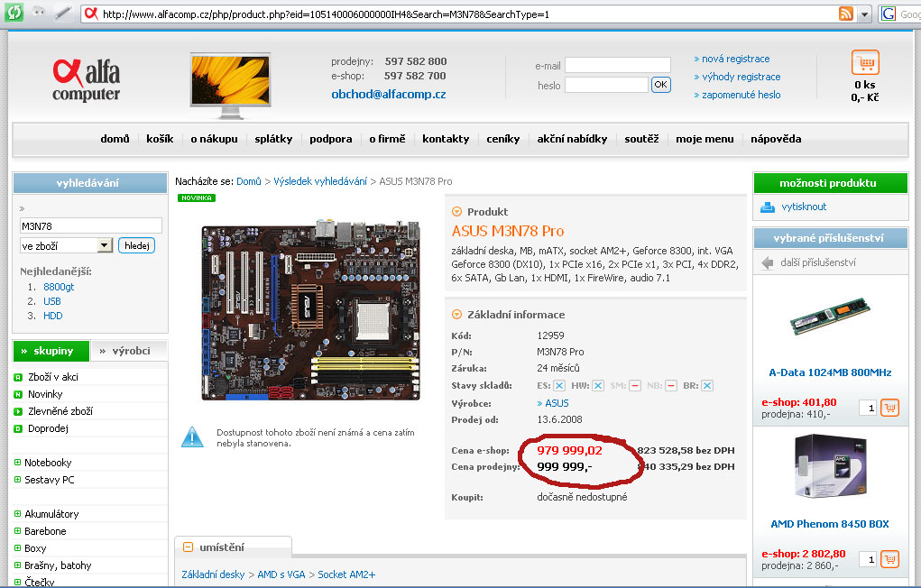Click the 'AMD s VGA' breadcrumb link

[x=281, y=574]
